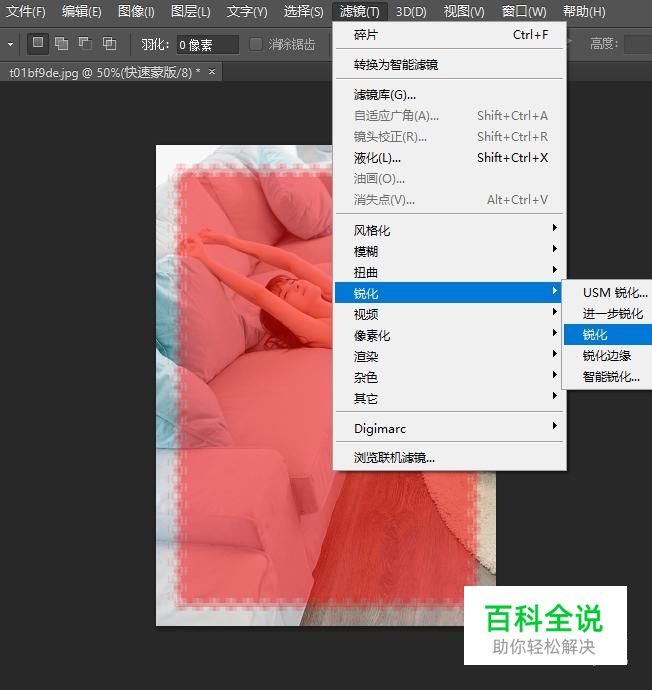Open the 3D(D) menu
Viewport: 652px width, 690px height.
(x=411, y=11)
